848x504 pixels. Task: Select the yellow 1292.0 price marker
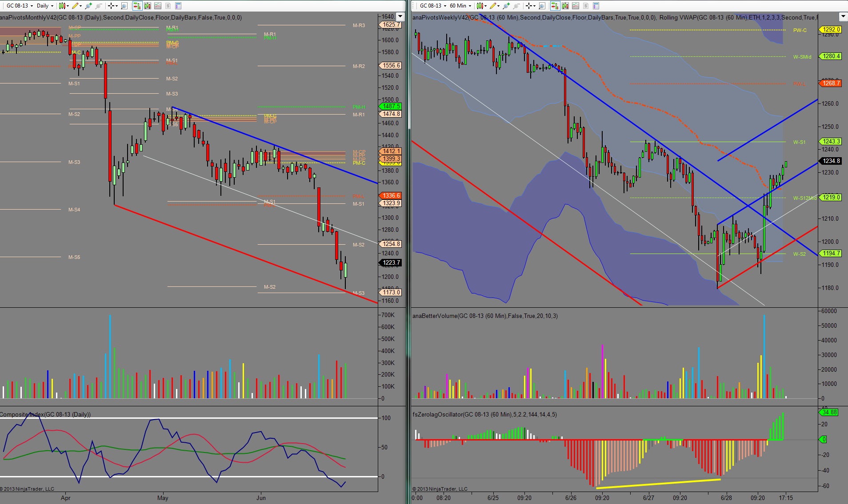point(830,30)
